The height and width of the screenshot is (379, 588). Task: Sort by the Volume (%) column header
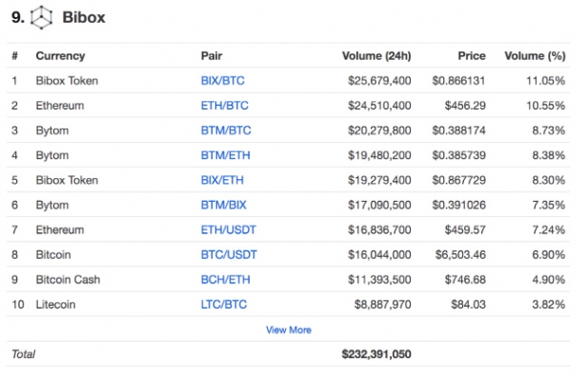point(535,56)
